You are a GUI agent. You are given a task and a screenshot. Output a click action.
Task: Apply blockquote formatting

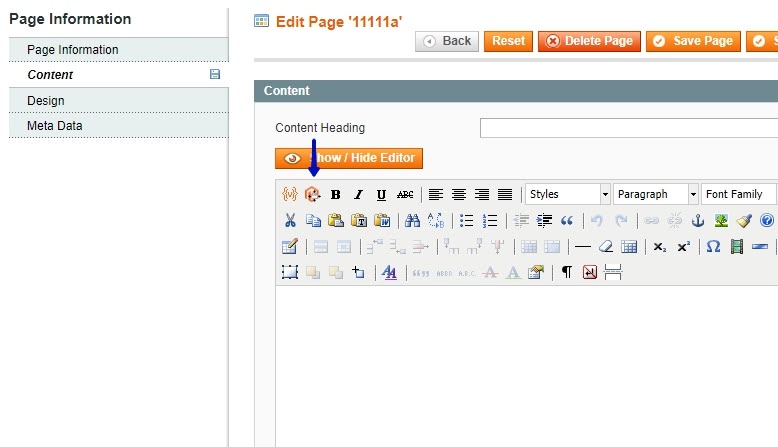[567, 220]
